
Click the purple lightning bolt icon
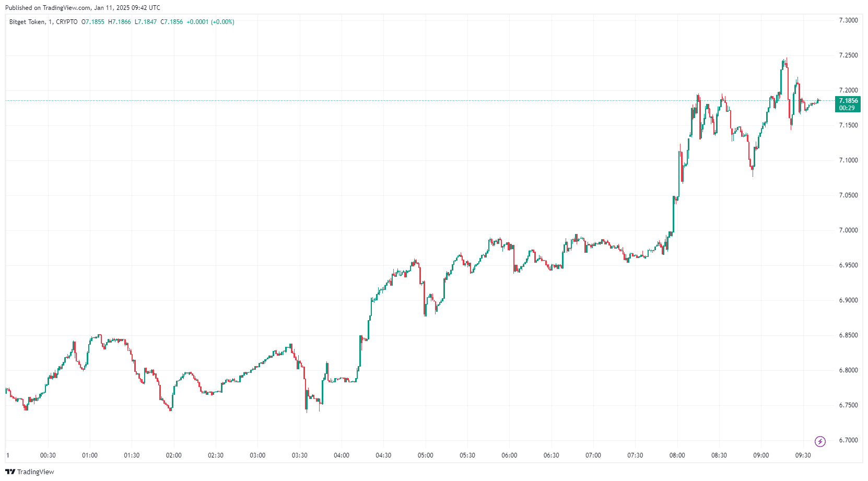820,442
